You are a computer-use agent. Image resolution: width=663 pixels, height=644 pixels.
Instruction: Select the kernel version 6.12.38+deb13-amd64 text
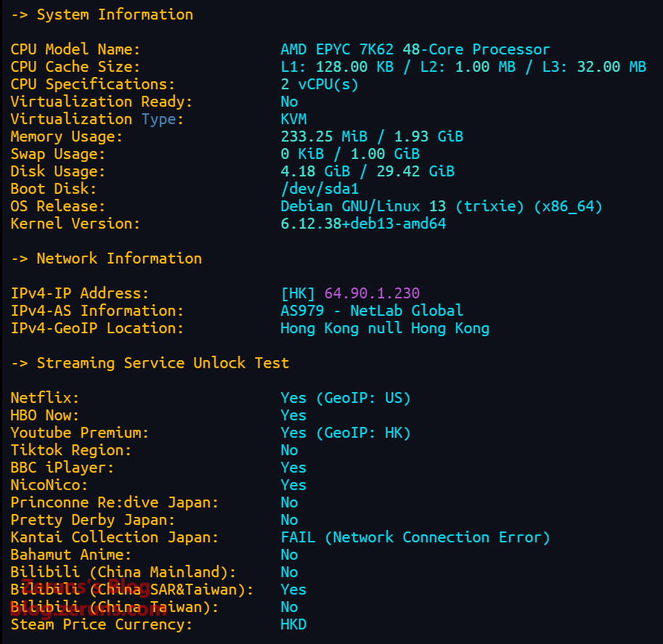363,224
